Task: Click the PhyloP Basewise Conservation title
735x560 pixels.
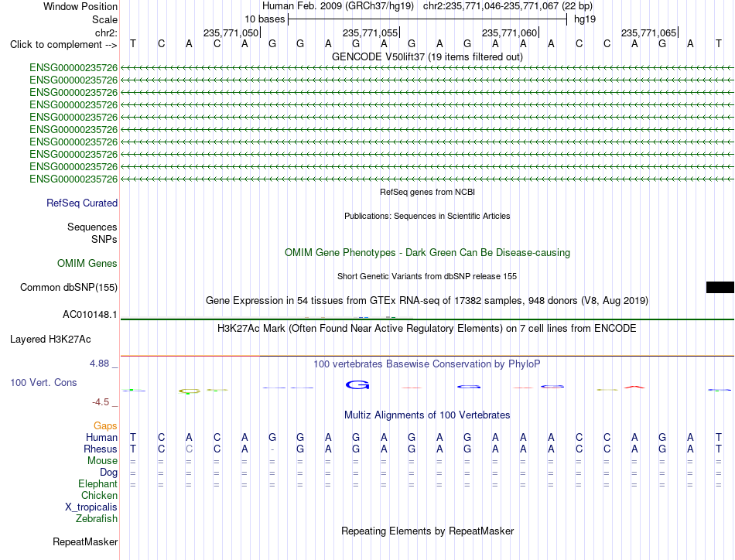Action: click(x=427, y=364)
